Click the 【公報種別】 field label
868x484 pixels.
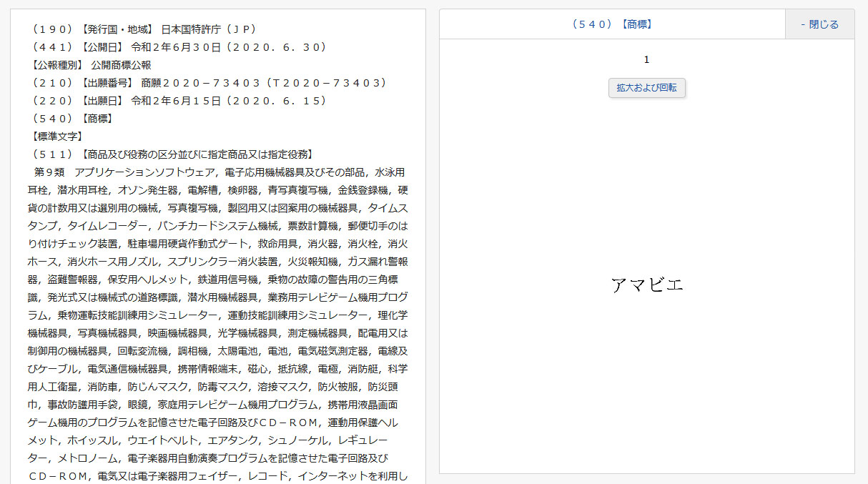click(x=57, y=65)
